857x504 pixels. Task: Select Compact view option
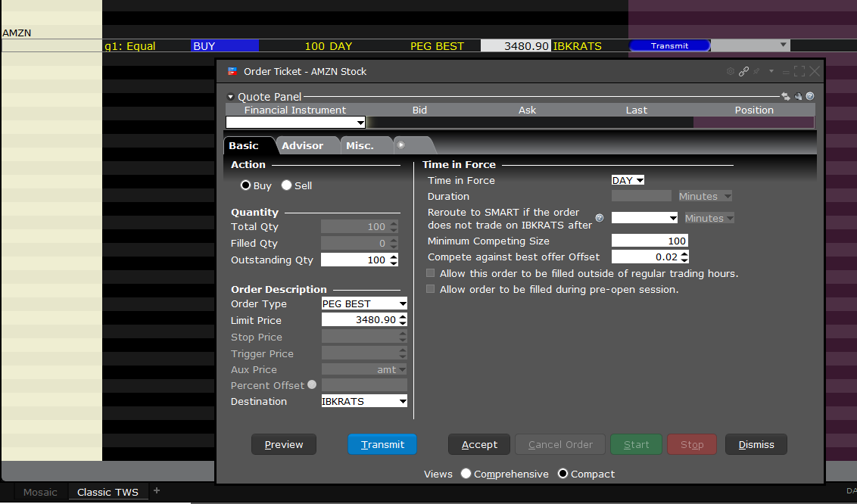(563, 474)
